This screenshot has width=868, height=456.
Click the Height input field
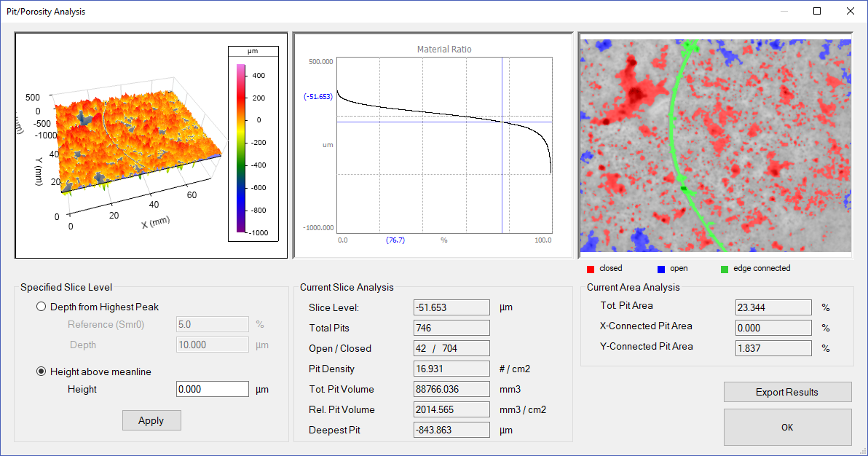[x=212, y=389]
